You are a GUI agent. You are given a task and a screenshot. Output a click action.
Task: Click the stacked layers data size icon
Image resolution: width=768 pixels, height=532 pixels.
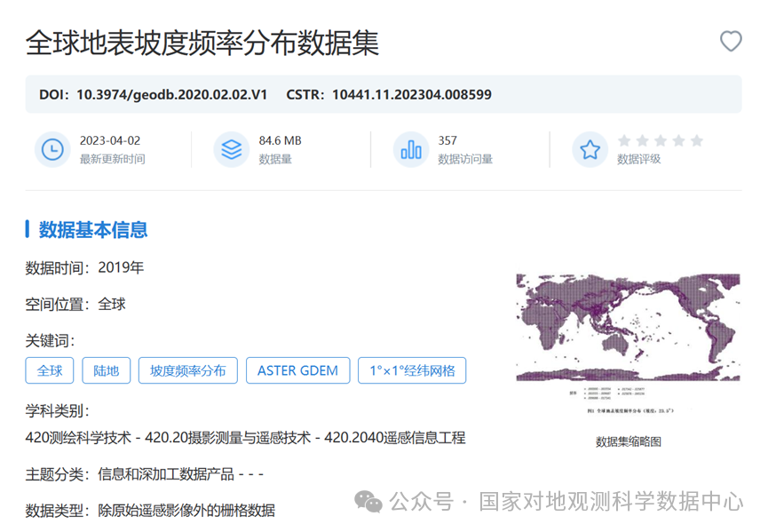click(231, 149)
